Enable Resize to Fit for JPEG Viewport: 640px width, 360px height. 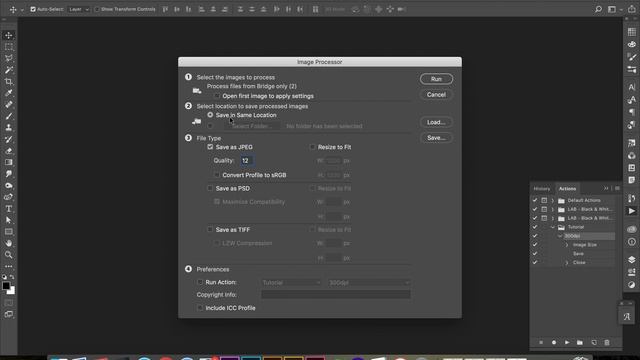coord(313,147)
